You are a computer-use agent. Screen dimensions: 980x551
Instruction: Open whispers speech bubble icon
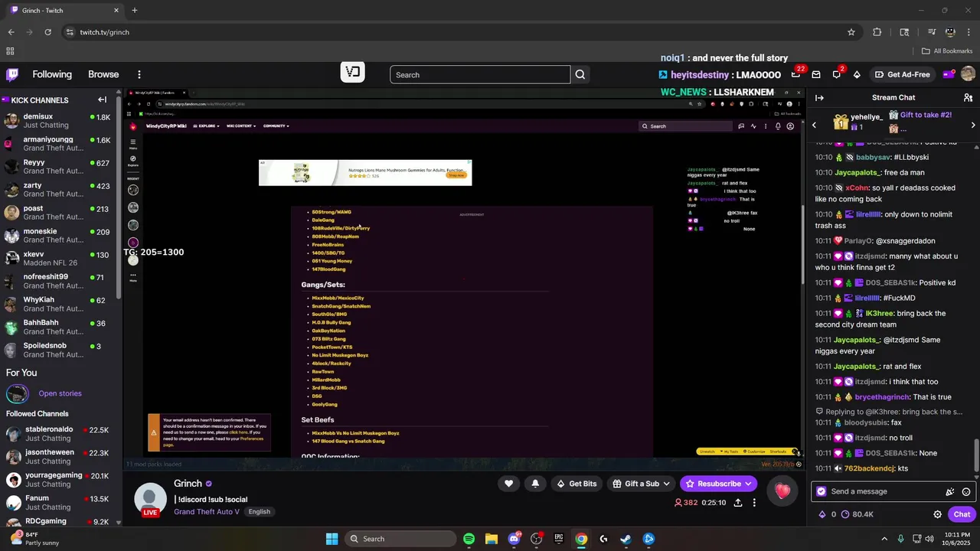pyautogui.click(x=836, y=74)
